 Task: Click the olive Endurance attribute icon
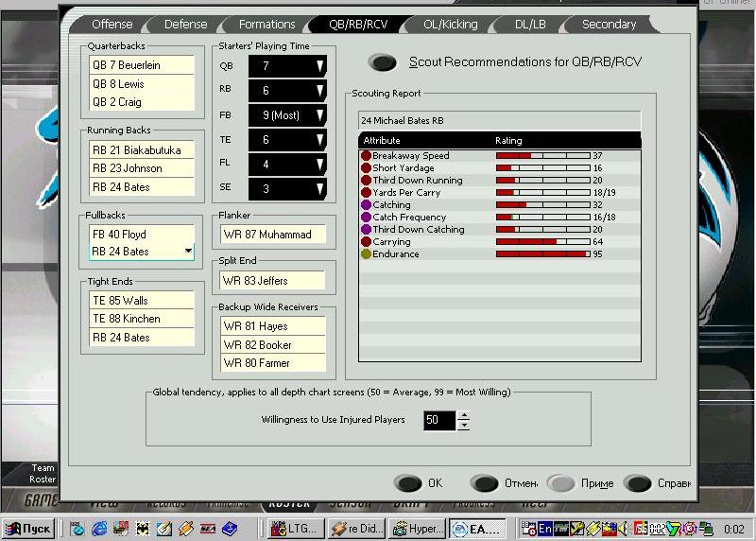(x=366, y=253)
